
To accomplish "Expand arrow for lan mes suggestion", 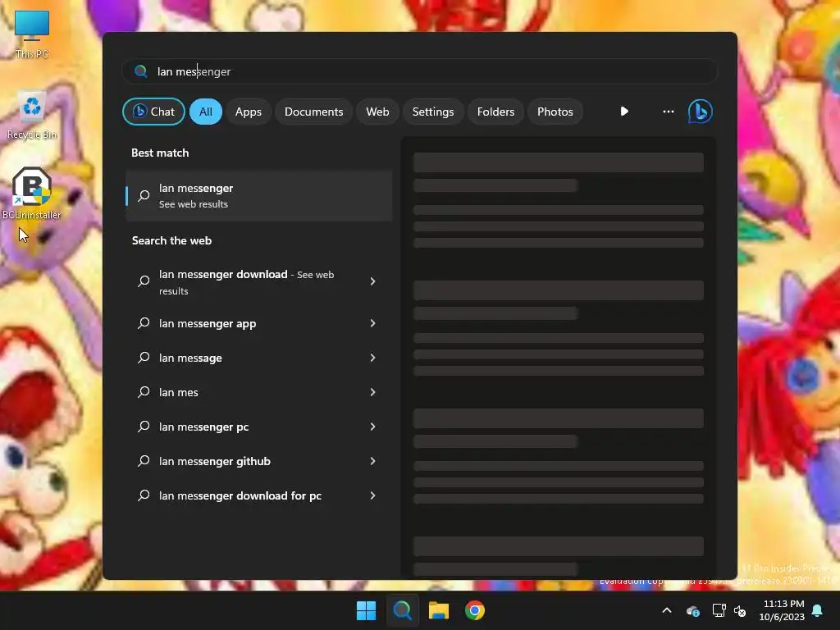I will point(373,392).
